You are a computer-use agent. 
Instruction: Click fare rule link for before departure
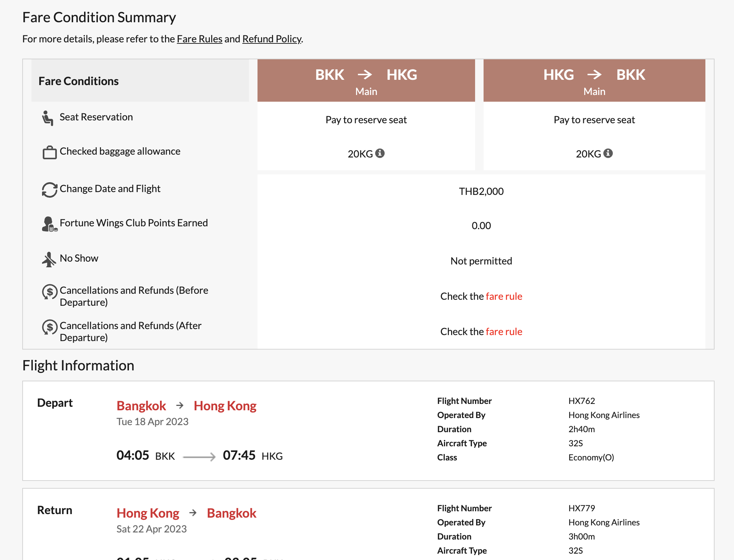point(504,296)
